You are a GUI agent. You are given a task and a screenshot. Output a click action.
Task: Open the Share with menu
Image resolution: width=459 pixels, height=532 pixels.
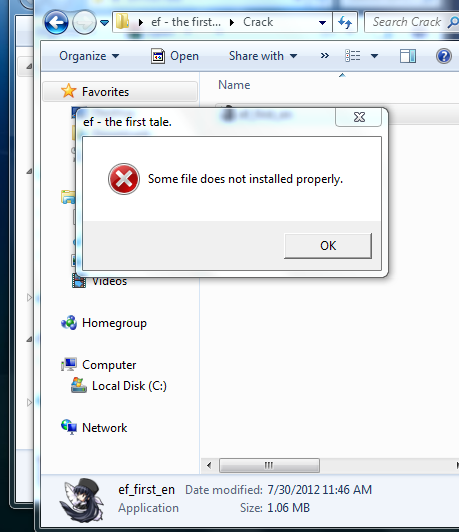click(x=263, y=56)
